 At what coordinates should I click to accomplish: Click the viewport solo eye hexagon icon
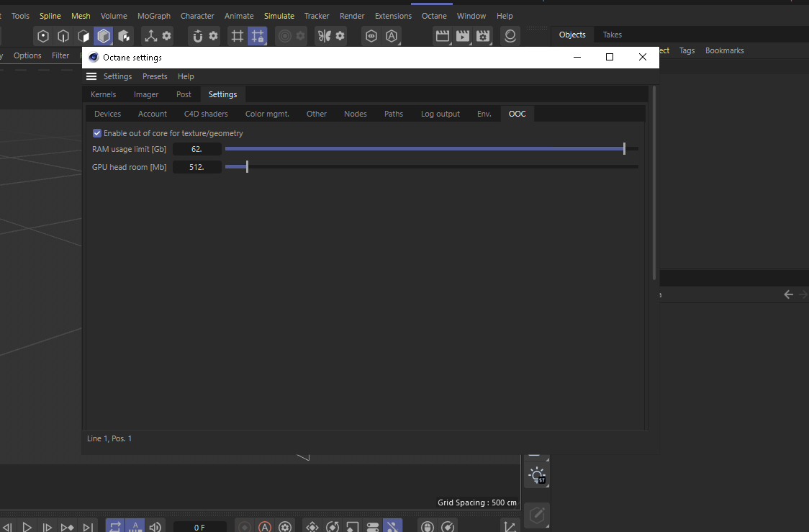(x=371, y=36)
